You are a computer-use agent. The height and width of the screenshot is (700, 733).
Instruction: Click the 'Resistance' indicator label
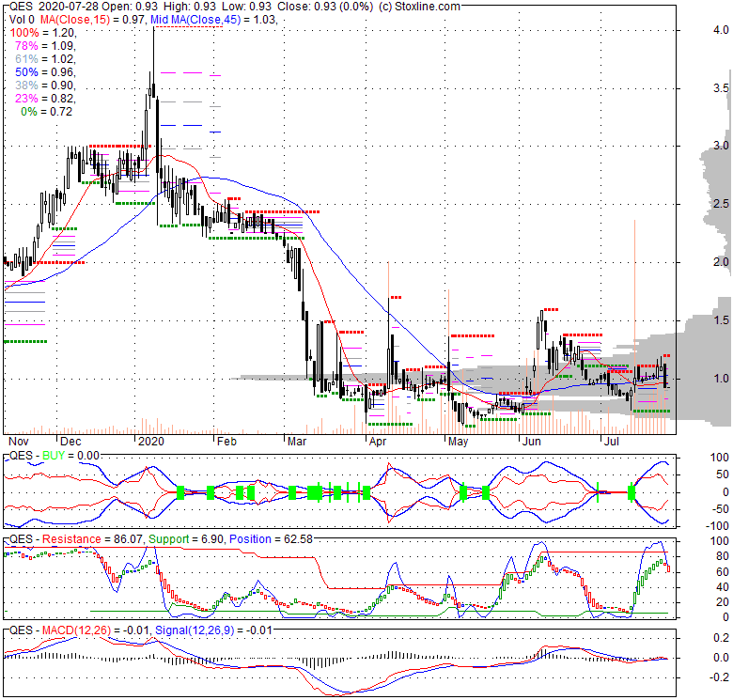coord(71,539)
